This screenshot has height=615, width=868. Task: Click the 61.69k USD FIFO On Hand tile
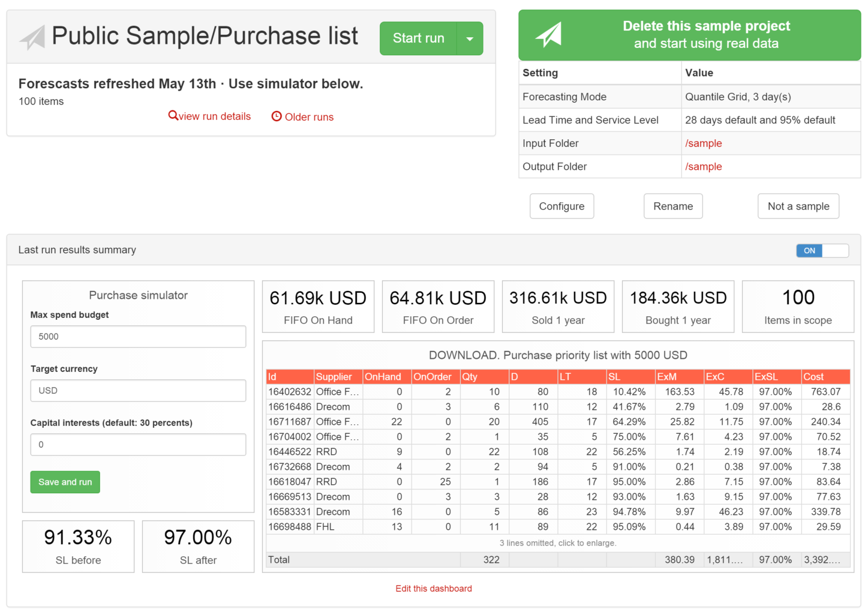click(318, 307)
